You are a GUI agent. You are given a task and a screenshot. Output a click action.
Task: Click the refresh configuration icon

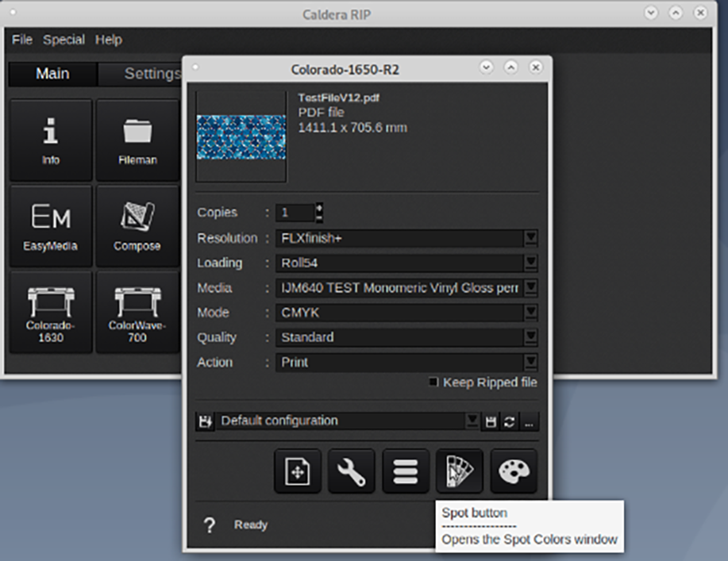(510, 421)
